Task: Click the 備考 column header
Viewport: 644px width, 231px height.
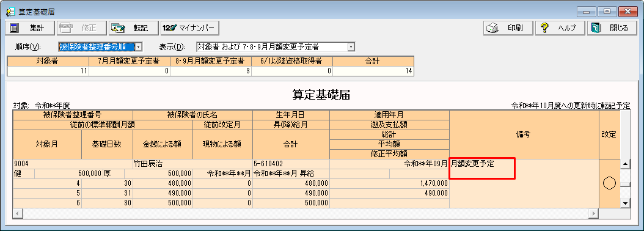Action: [524, 135]
